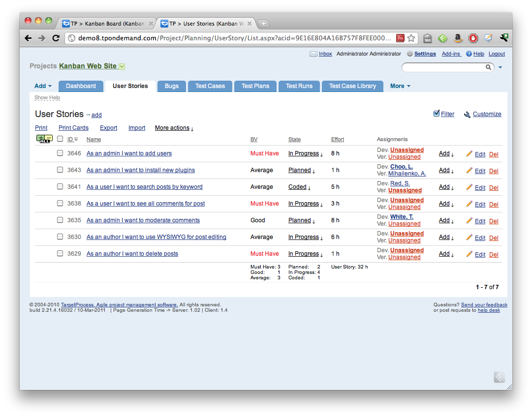
Task: Bookmark page with star icon
Action: [x=411, y=38]
